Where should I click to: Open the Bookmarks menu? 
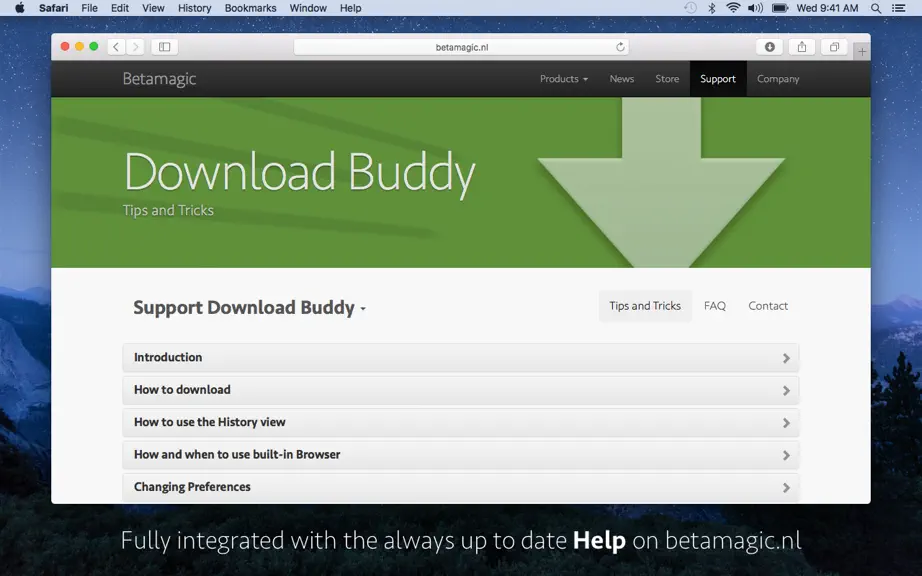click(x=250, y=8)
